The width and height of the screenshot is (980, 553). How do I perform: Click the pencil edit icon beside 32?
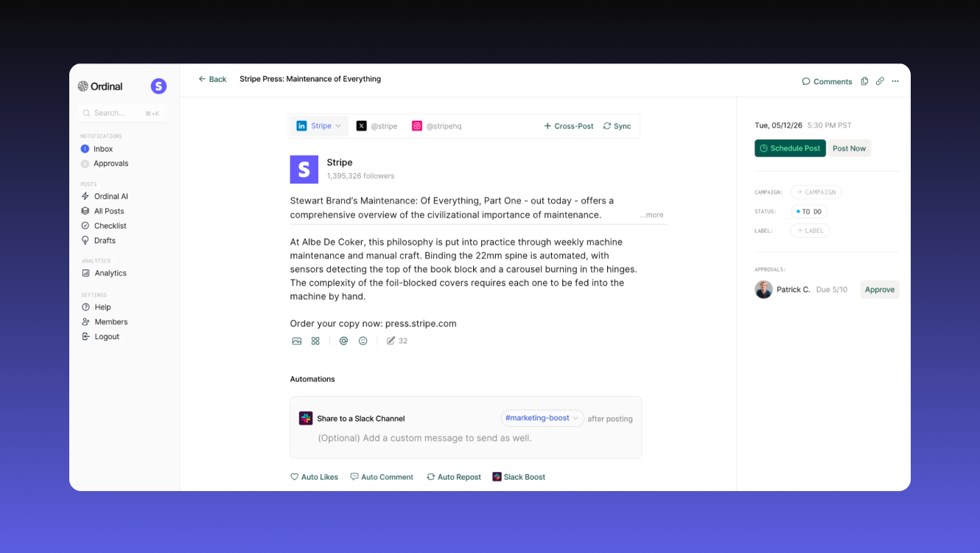(x=391, y=341)
